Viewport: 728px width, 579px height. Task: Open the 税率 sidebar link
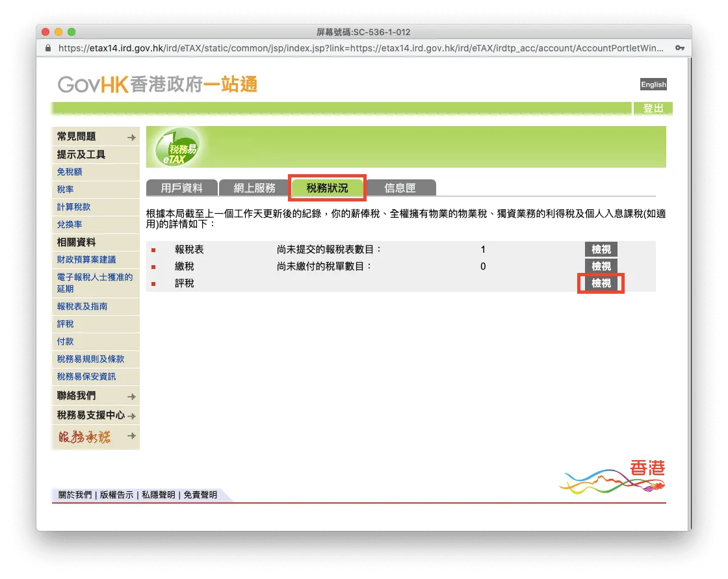pos(66,190)
